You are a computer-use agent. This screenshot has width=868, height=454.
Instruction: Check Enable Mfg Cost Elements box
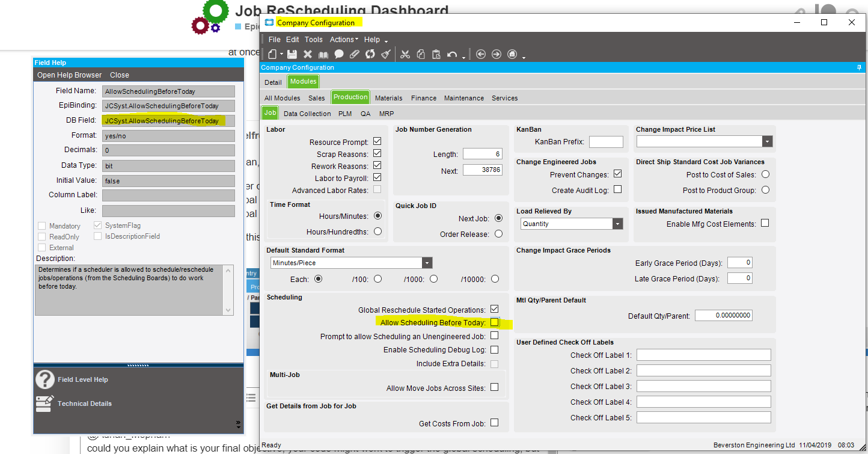coord(765,223)
